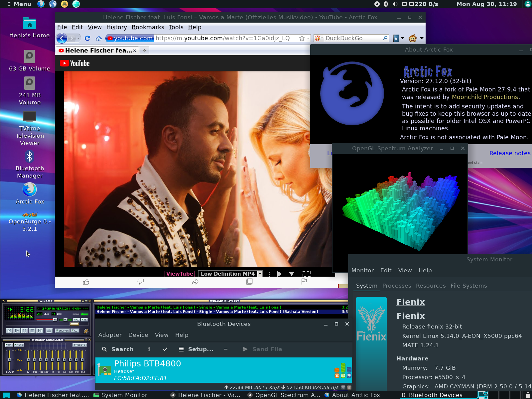The height and width of the screenshot is (399, 532).
Task: Open the Device menu in Bluetooth Devices
Action: click(138, 335)
